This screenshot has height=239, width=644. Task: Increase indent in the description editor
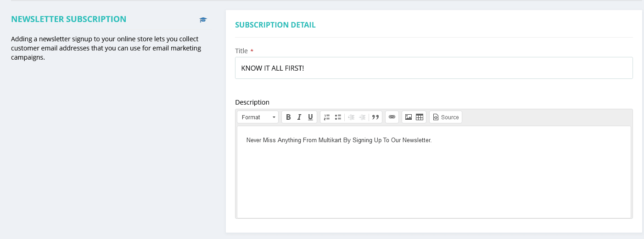pos(362,117)
